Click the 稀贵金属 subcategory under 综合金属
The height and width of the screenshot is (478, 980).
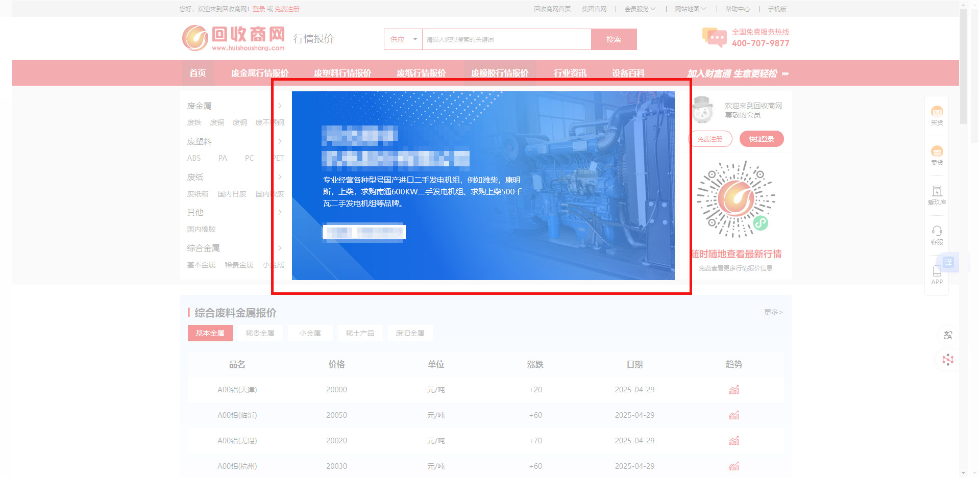(239, 265)
